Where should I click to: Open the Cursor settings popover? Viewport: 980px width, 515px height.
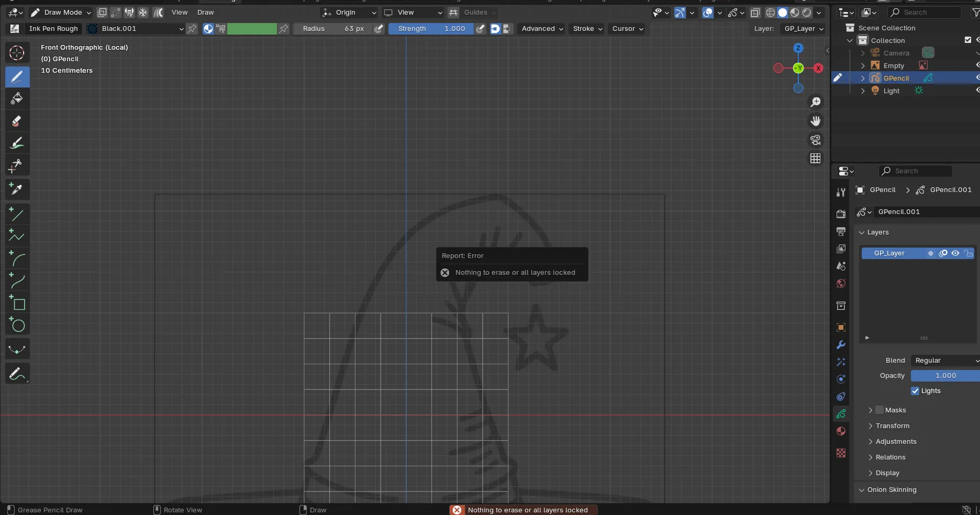[x=627, y=29]
